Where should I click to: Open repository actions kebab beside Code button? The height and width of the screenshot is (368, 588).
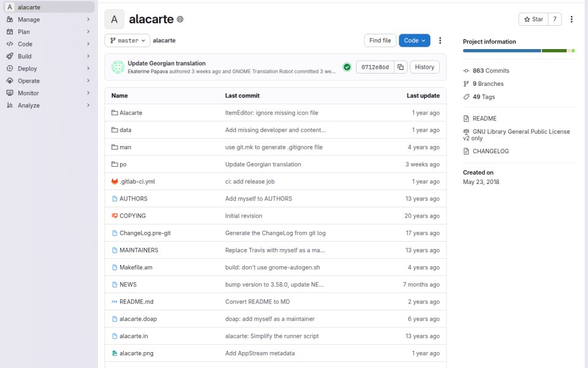point(440,40)
